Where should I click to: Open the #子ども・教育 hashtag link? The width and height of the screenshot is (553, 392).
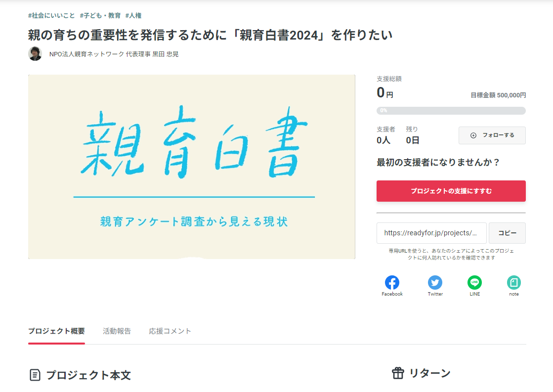tap(100, 15)
